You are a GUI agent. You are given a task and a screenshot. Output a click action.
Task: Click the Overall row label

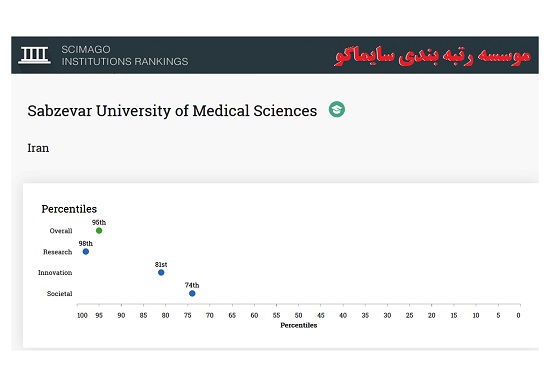[x=61, y=231]
